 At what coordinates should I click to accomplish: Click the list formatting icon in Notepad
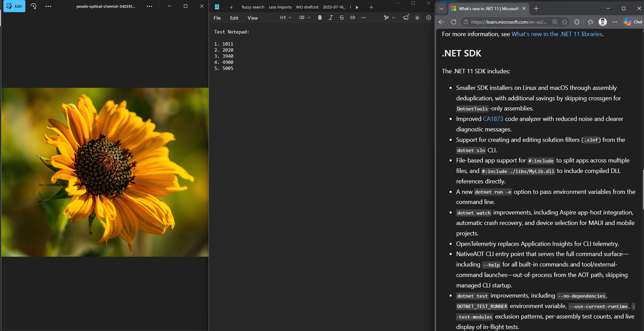pyautogui.click(x=302, y=18)
